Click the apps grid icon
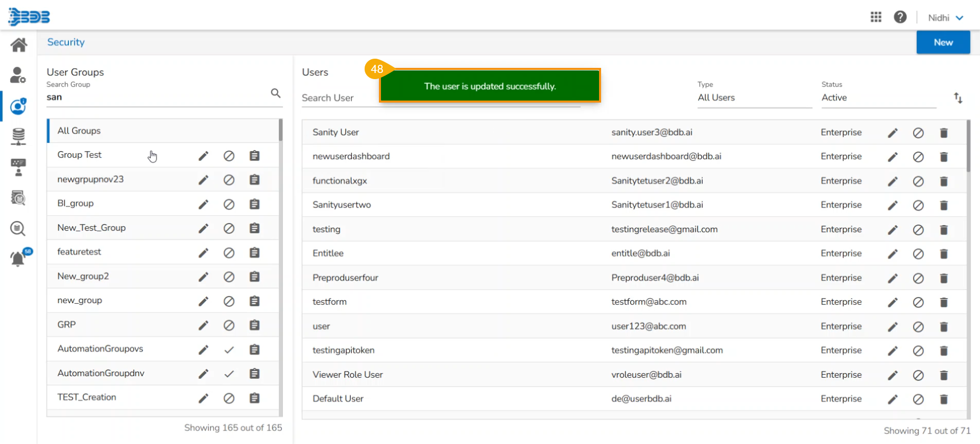980x444 pixels. pyautogui.click(x=876, y=17)
